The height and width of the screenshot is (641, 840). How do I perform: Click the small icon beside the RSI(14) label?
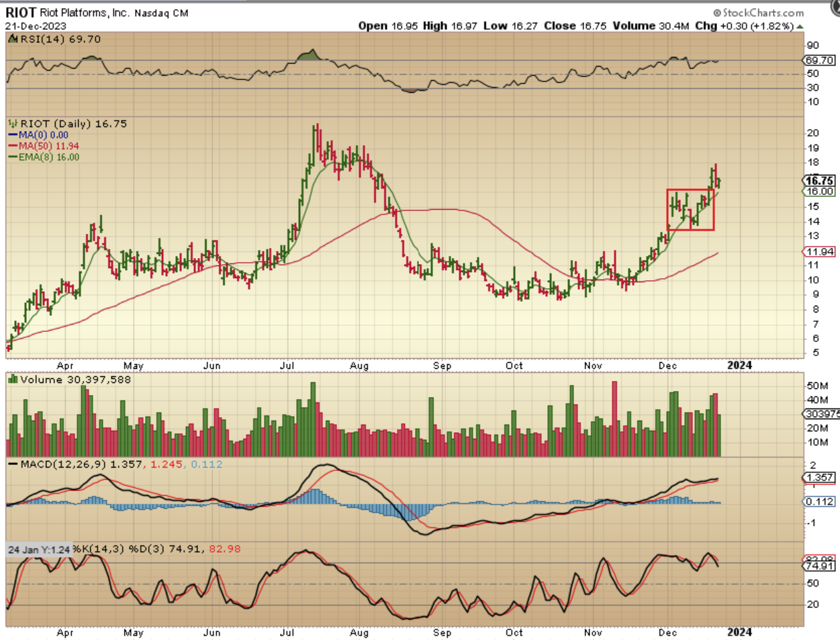[13, 39]
